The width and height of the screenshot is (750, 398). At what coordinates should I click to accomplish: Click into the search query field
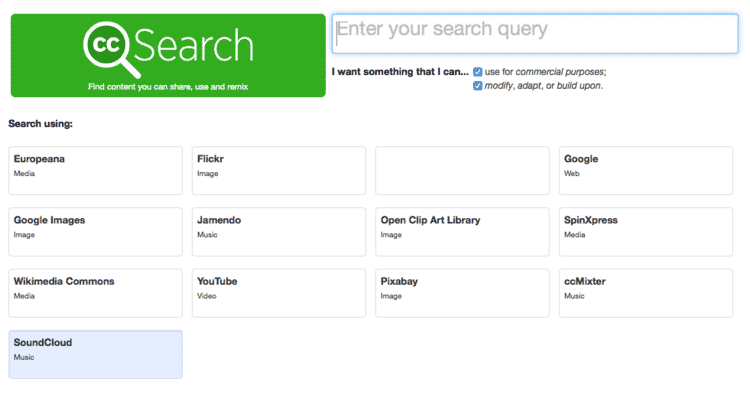(535, 34)
